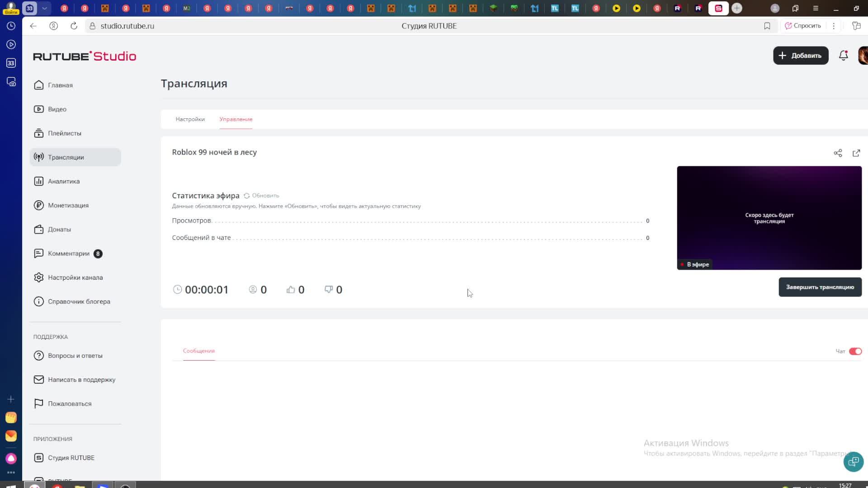This screenshot has height=488, width=868.
Task: Click the notifications bell icon
Action: pos(843,56)
